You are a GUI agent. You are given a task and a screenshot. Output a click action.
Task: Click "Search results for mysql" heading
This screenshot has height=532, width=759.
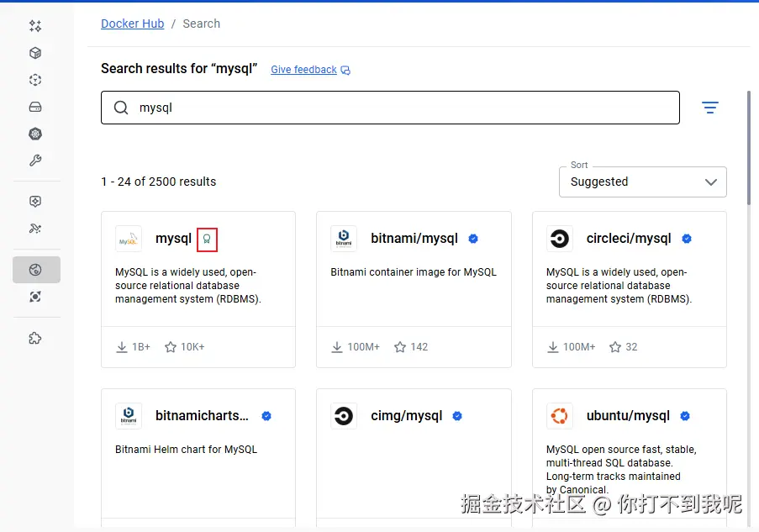coord(179,69)
